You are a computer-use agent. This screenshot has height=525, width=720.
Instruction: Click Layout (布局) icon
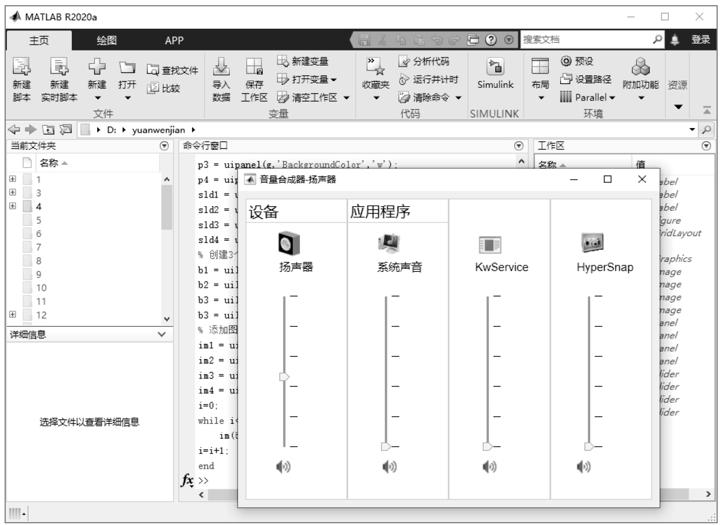540,67
